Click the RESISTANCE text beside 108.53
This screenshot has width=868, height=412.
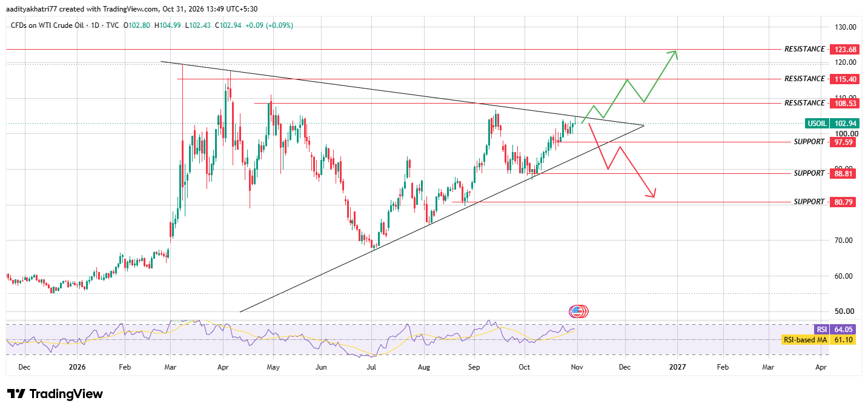804,103
